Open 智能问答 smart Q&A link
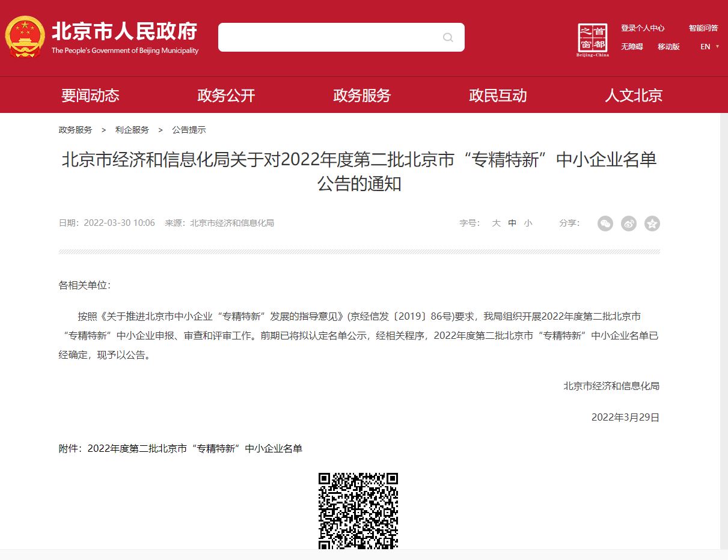 point(703,28)
